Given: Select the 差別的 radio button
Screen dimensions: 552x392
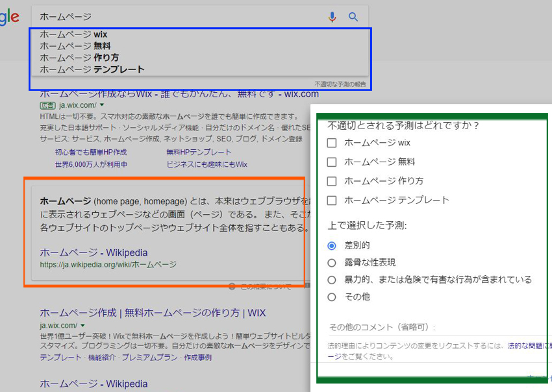Looking at the screenshot, I should [332, 245].
